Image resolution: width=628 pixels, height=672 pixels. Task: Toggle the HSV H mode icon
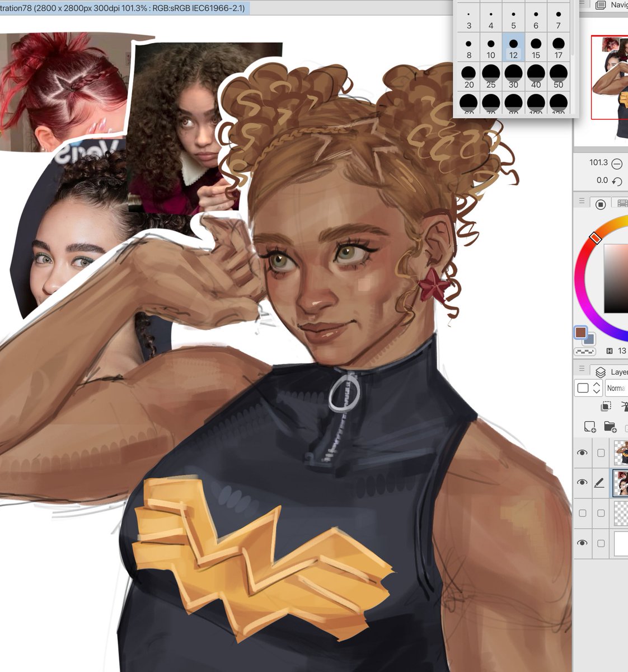pos(610,351)
